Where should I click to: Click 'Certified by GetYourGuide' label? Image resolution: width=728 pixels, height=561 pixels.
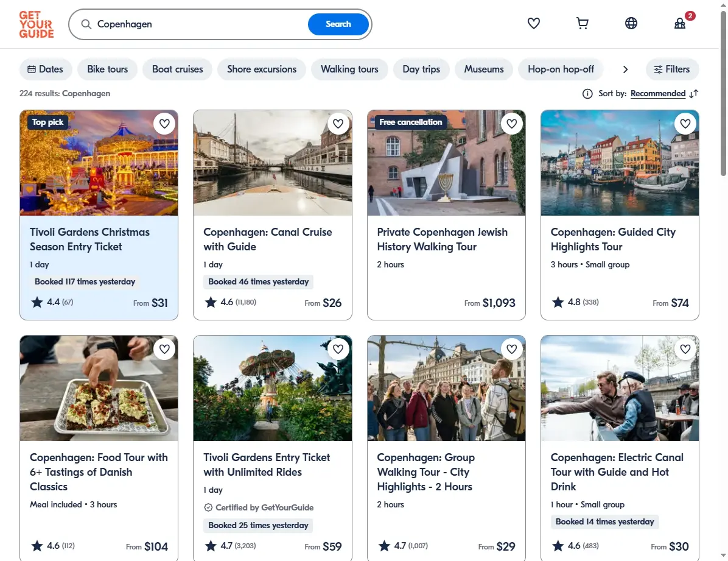[259, 507]
